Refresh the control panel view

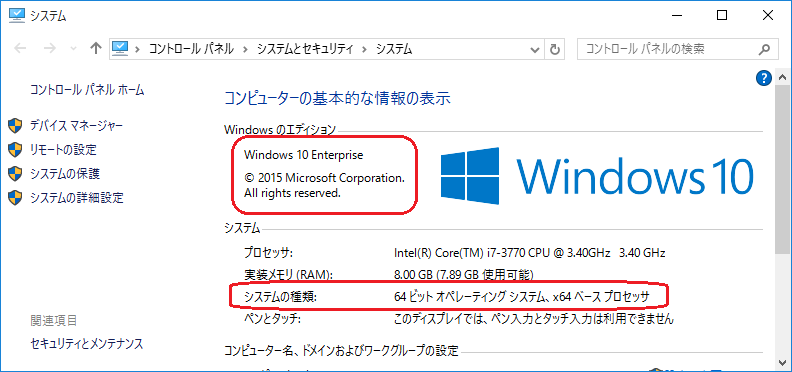point(555,49)
